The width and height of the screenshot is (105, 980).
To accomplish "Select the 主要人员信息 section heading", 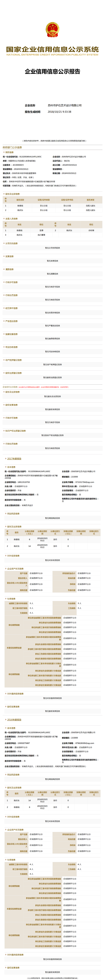I will (x=11, y=219).
